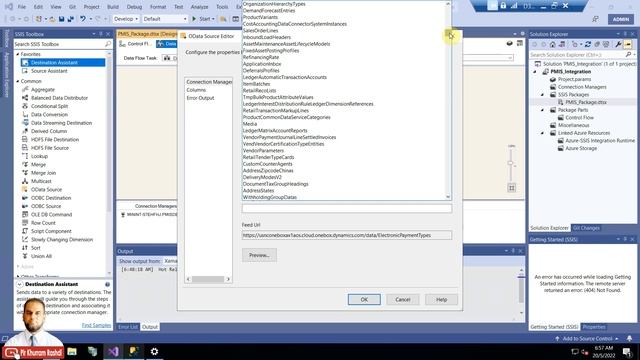Open the Default platform dropdown
The image size is (640, 360).
(165, 19)
